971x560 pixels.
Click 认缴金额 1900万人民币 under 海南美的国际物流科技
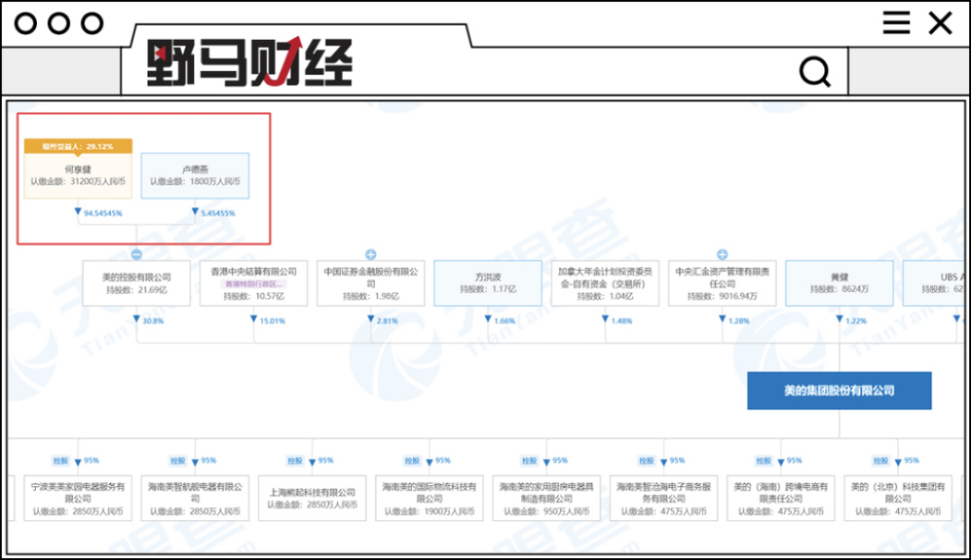pyautogui.click(x=429, y=511)
